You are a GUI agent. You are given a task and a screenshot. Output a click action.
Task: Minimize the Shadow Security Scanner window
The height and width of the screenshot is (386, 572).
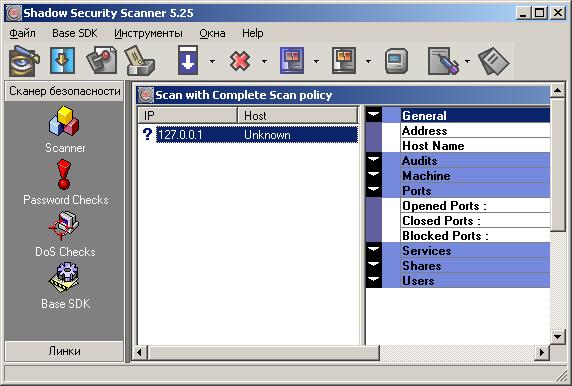tap(524, 13)
